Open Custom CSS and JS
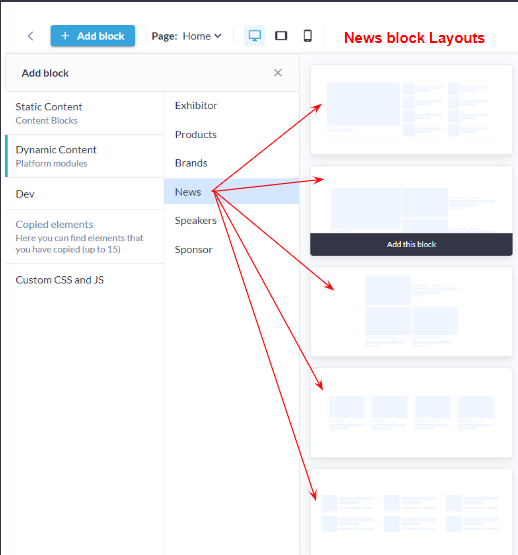 (84, 280)
